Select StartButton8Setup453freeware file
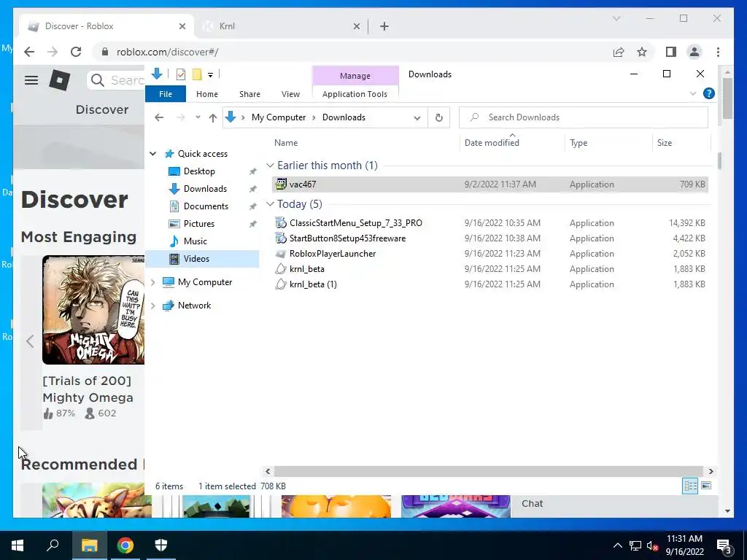Viewport: 747px width, 560px height. click(489, 238)
